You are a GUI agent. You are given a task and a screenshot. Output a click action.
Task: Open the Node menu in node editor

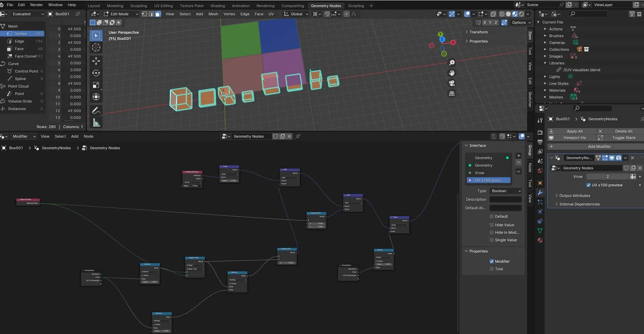coord(88,136)
